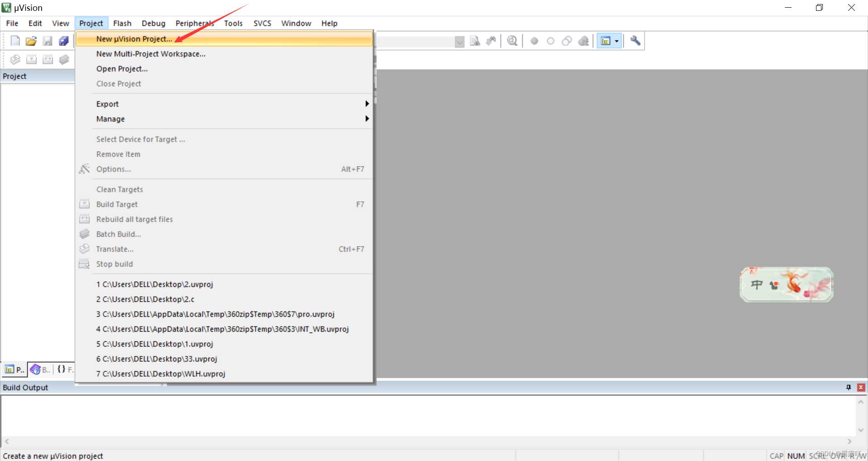
Task: Open the SVCS menu
Action: click(x=262, y=24)
